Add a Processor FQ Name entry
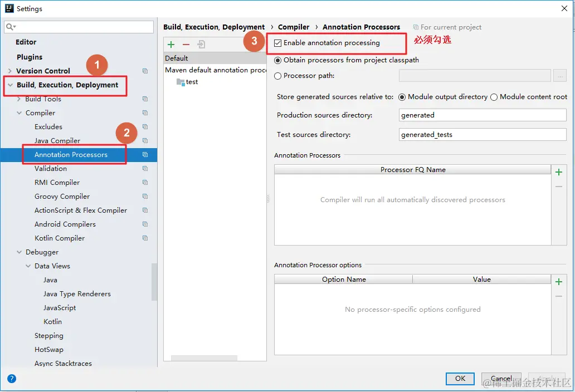 click(x=558, y=172)
